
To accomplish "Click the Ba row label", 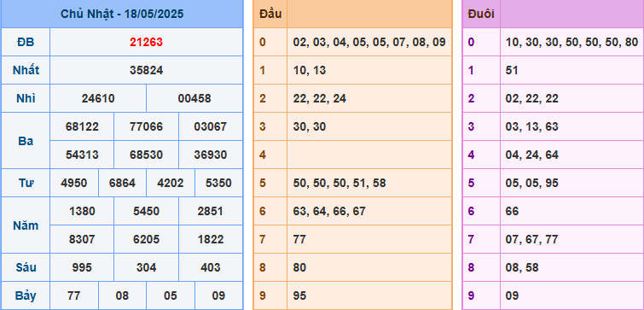I will pyautogui.click(x=26, y=141).
